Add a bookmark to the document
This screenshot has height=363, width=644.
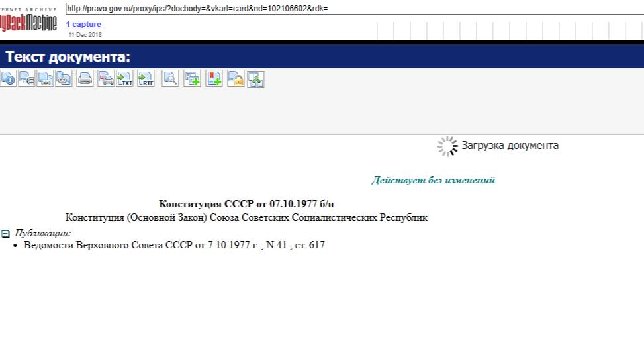pyautogui.click(x=214, y=79)
